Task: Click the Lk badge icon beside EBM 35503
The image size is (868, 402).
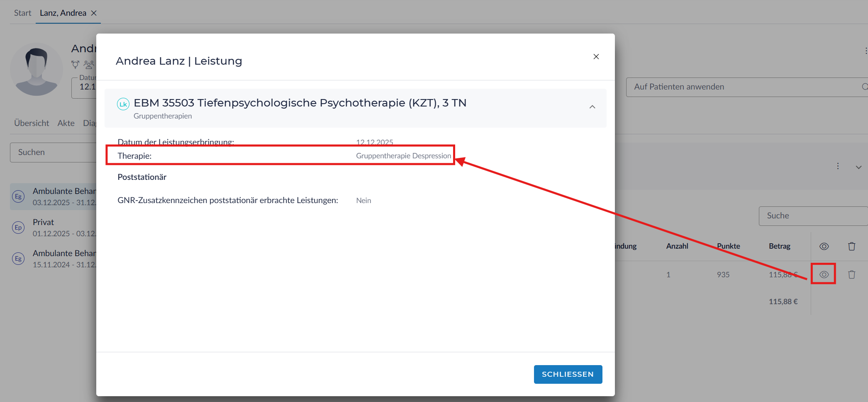Action: pyautogui.click(x=123, y=104)
